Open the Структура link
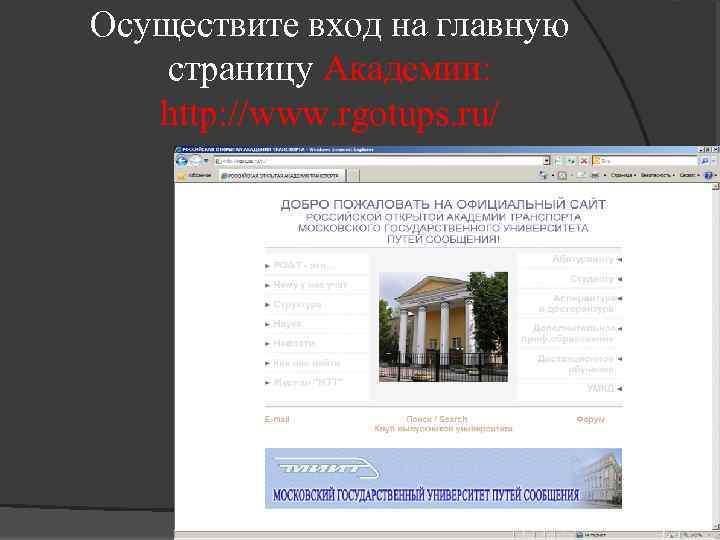The image size is (720, 540). coord(297,304)
